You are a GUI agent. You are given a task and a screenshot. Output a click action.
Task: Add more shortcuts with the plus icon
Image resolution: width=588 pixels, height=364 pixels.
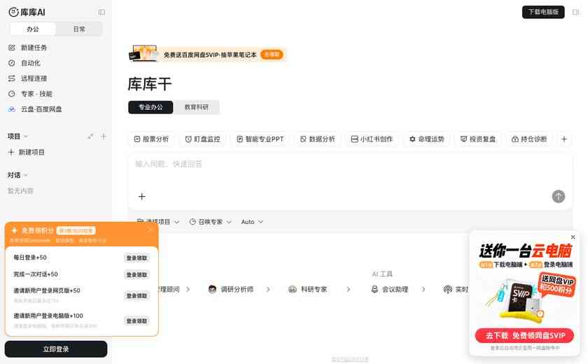click(x=564, y=139)
